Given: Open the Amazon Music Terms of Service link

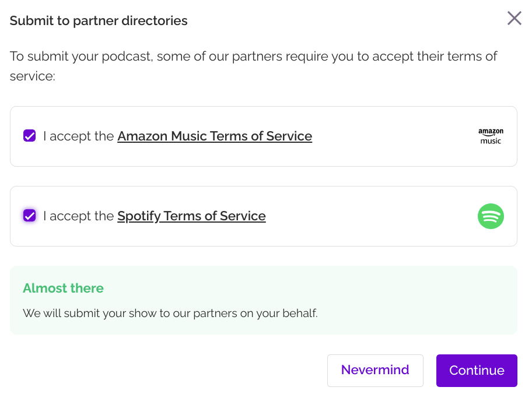Looking at the screenshot, I should click(x=215, y=136).
